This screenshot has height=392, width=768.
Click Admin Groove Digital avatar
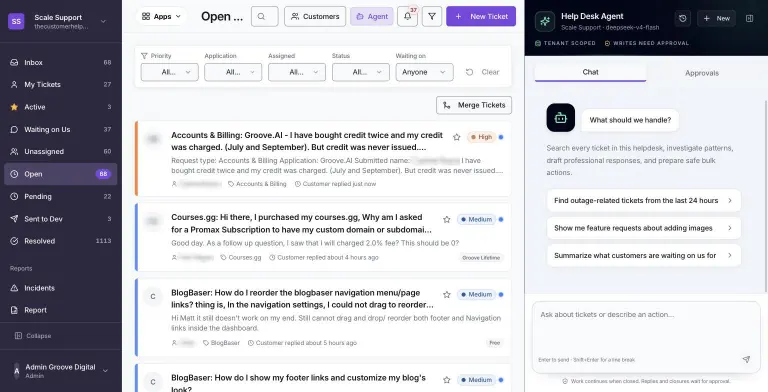click(16, 371)
